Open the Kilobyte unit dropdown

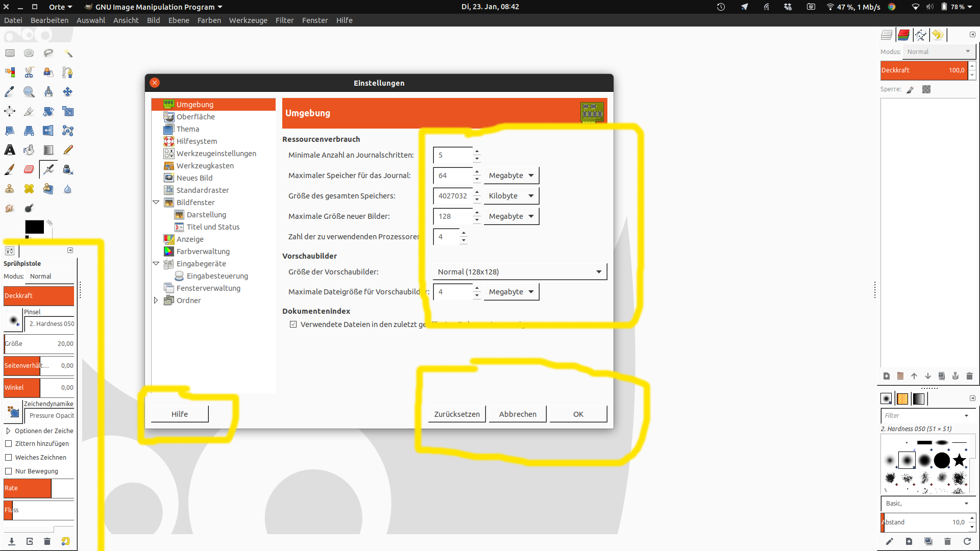coord(511,196)
